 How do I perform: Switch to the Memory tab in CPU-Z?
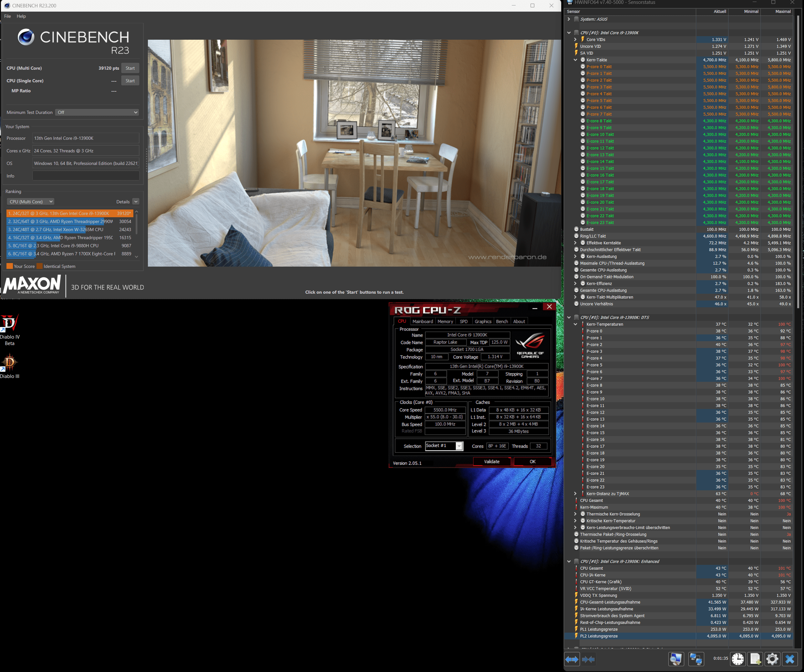coord(445,321)
